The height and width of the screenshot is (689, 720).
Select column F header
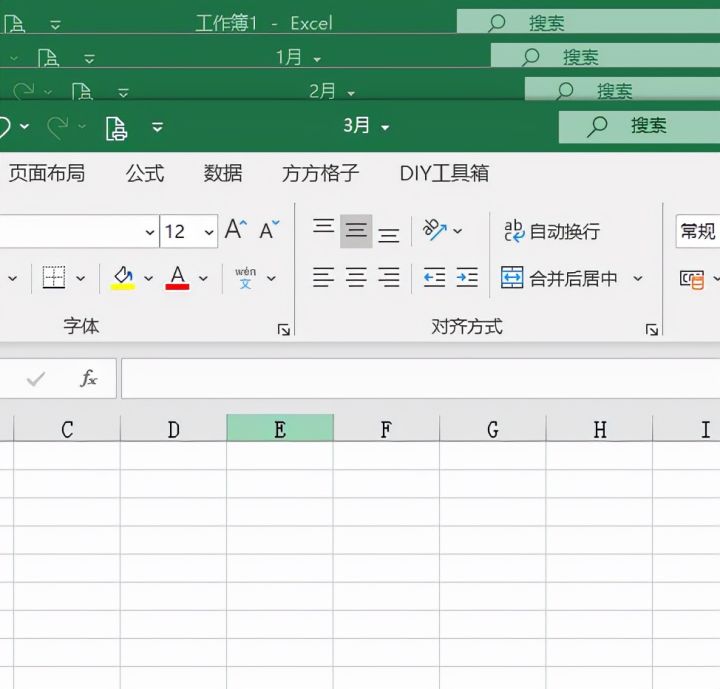(387, 429)
